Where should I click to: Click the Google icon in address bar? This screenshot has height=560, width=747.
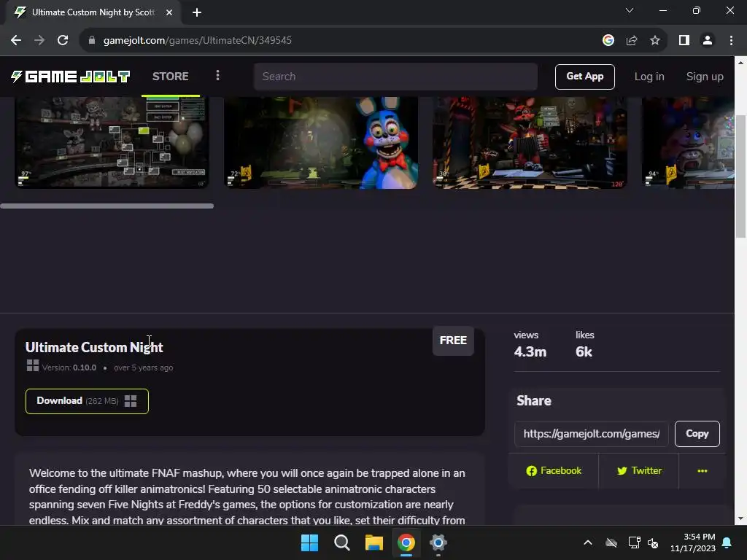click(608, 40)
